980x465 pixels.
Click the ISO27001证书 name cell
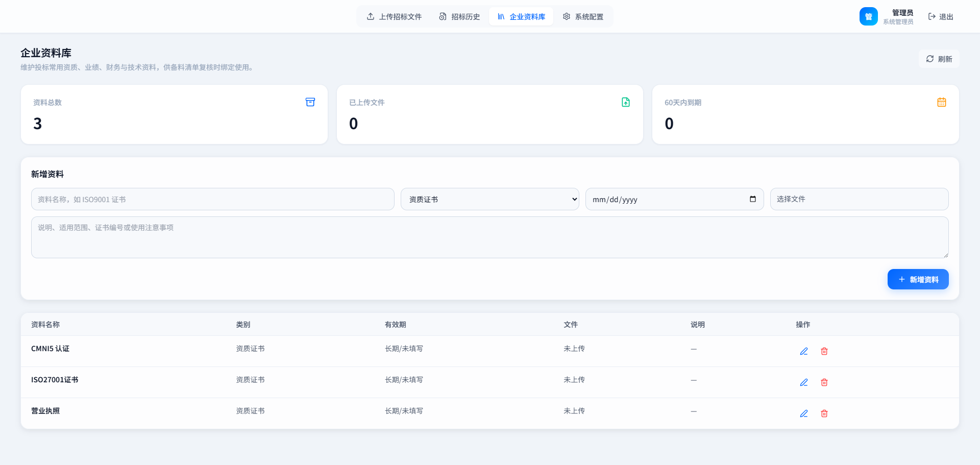pyautogui.click(x=55, y=380)
